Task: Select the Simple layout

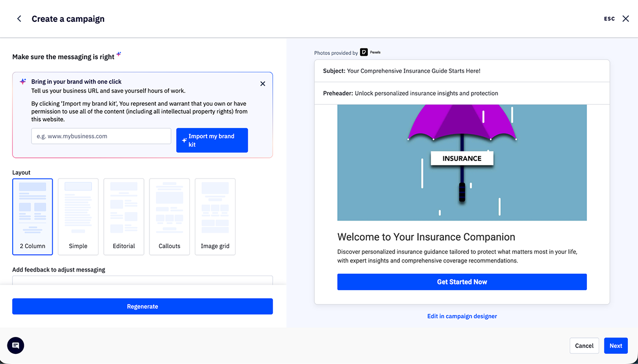Action: [x=78, y=217]
